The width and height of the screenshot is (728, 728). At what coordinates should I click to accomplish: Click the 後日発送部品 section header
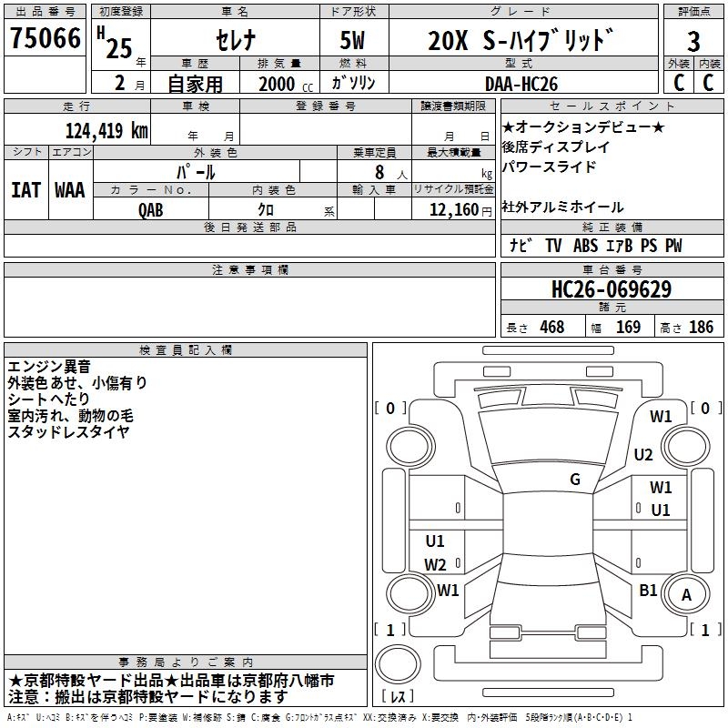249,227
